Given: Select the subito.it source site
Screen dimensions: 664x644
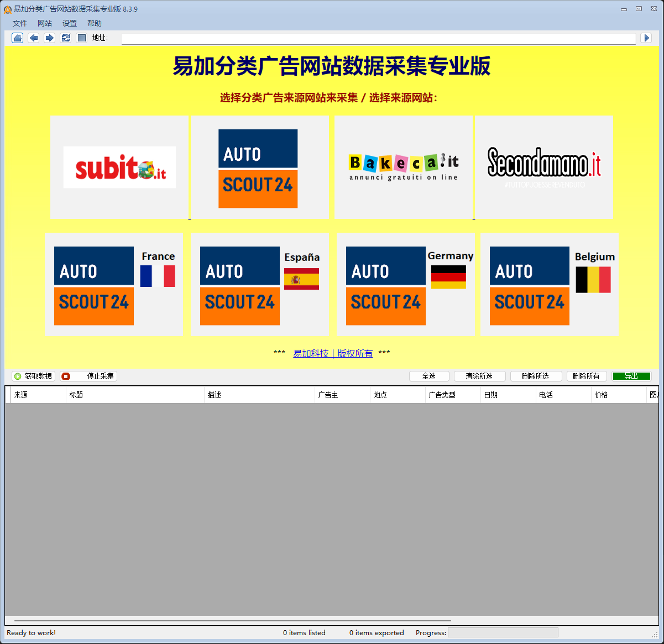Looking at the screenshot, I should coord(119,167).
